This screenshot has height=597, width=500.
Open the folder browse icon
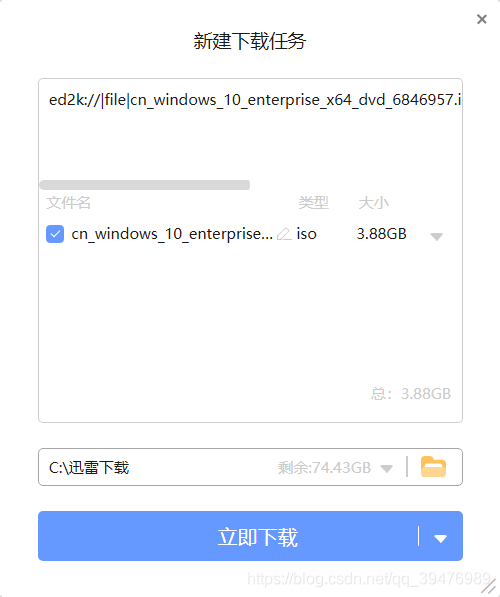pyautogui.click(x=433, y=467)
